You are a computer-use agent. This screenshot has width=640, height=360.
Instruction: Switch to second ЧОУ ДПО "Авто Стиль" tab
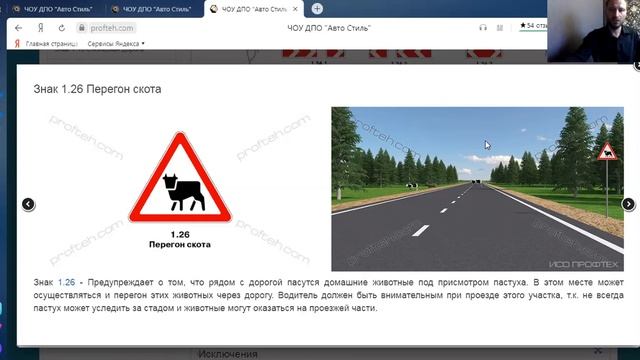(x=152, y=9)
